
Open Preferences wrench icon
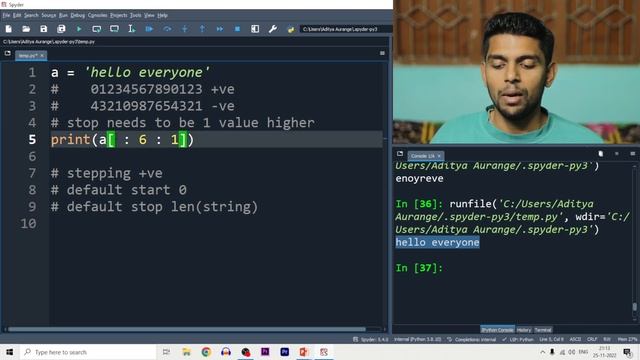(273, 29)
